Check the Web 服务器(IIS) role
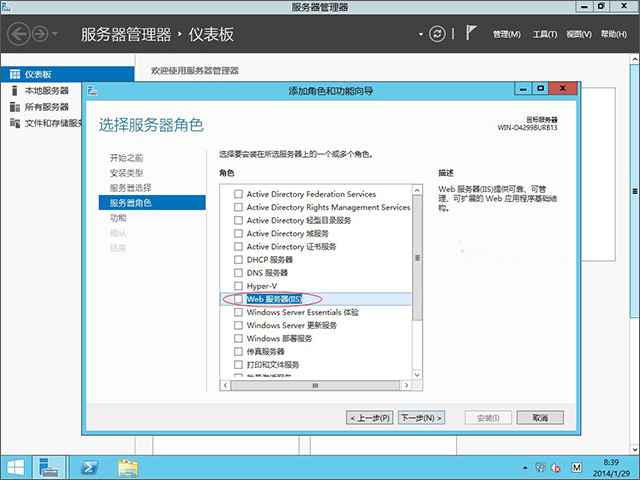The width and height of the screenshot is (640, 480). pyautogui.click(x=238, y=299)
